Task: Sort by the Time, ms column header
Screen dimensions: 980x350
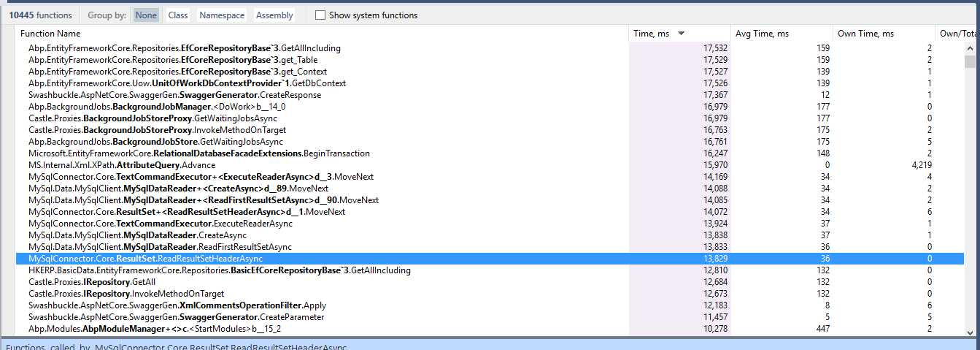Action: pyautogui.click(x=679, y=34)
